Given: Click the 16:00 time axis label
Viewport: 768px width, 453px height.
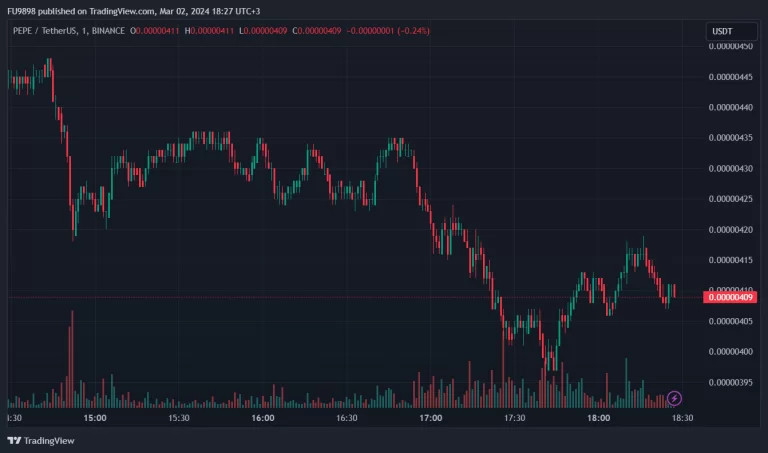Looking at the screenshot, I should tap(263, 418).
